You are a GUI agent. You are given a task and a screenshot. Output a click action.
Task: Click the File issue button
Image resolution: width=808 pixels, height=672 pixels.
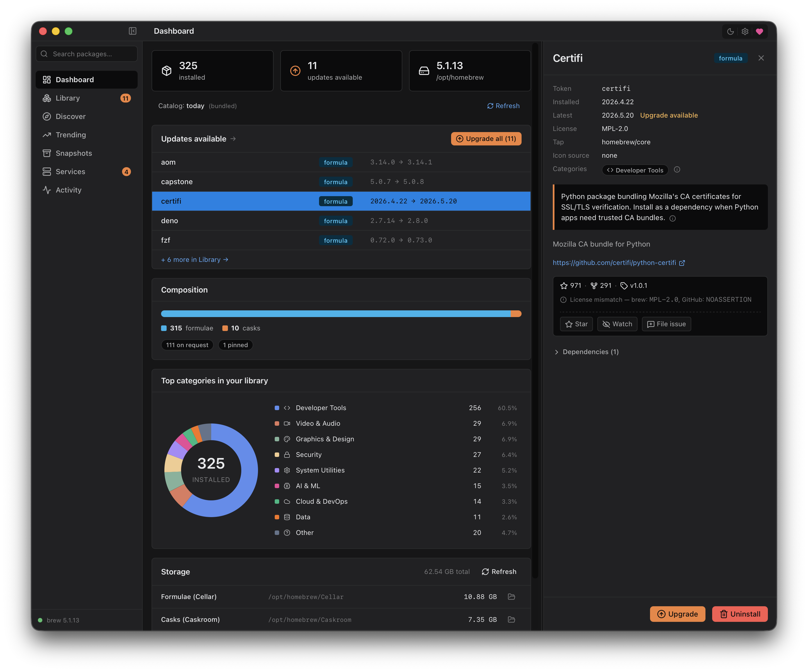666,324
